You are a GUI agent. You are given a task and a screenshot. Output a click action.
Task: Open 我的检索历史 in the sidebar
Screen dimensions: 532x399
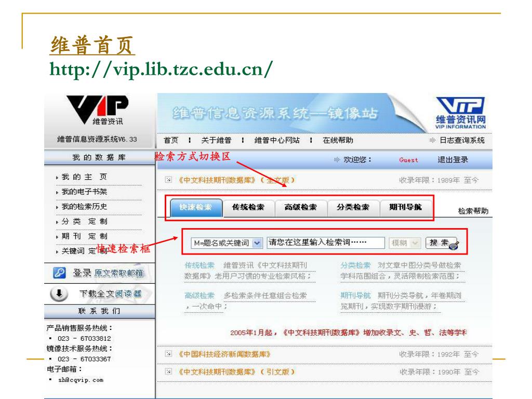(84, 206)
